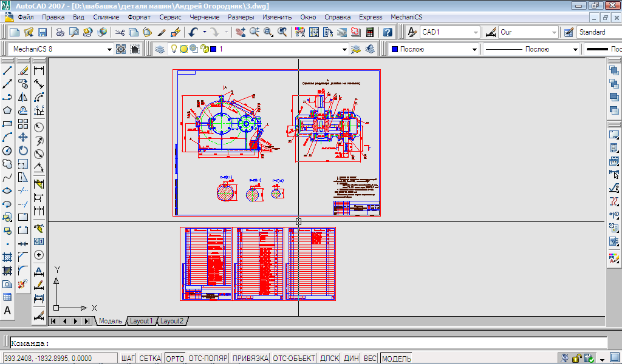
Task: Select the Circle draw tool
Action: pos(7,150)
